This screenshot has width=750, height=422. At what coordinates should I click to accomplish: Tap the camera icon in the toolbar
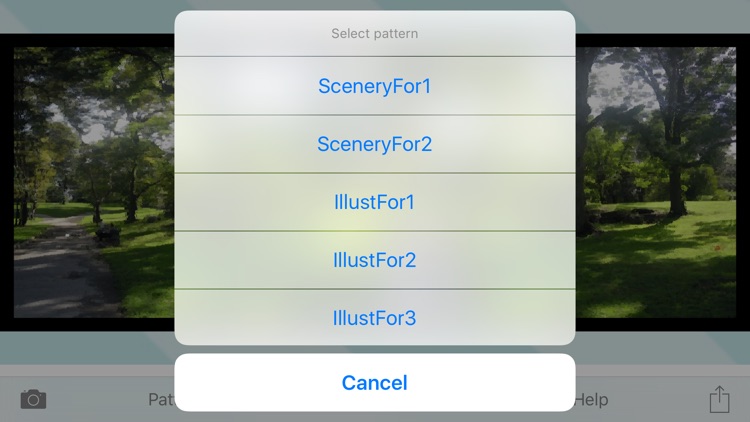[x=33, y=400]
